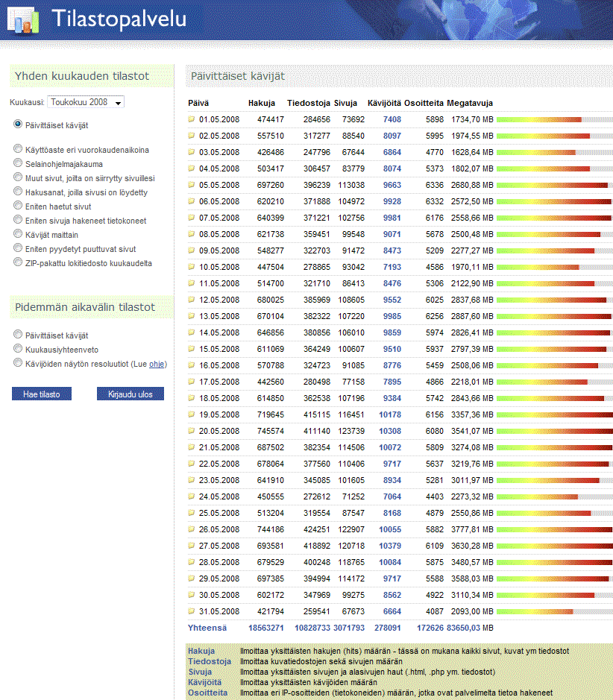Open folder icon for 05.05.2008

pyautogui.click(x=192, y=185)
